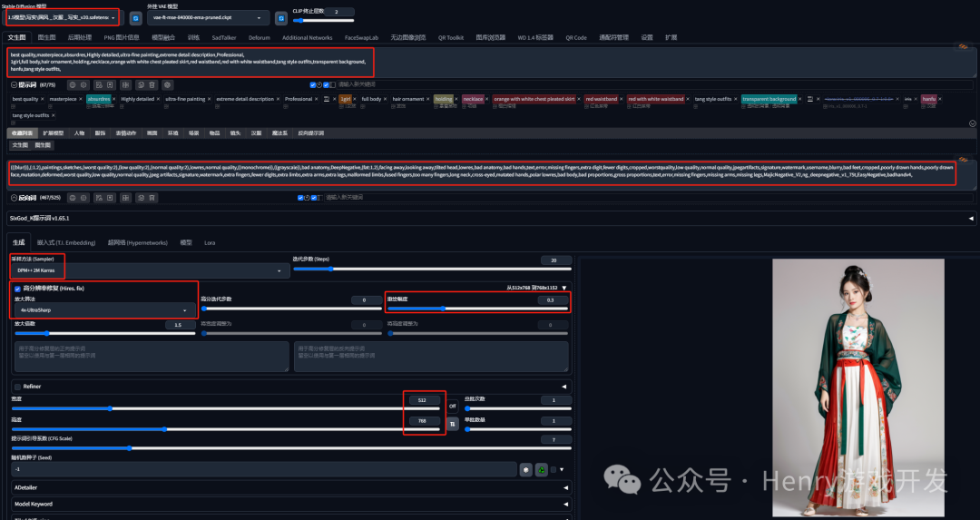Expand the Refiner section arrow

564,387
